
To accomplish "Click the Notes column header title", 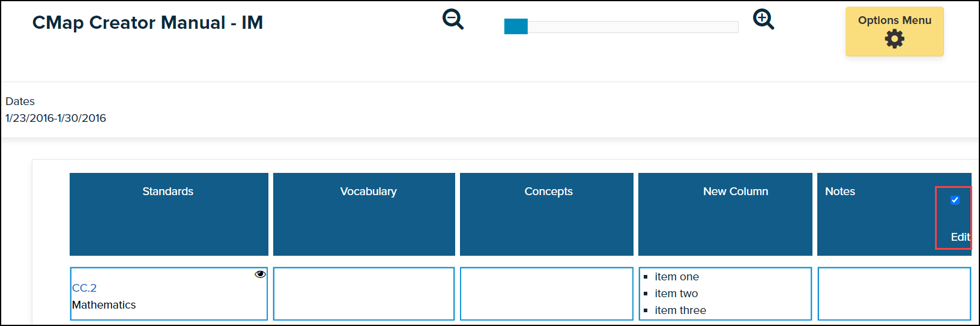I will (x=839, y=192).
